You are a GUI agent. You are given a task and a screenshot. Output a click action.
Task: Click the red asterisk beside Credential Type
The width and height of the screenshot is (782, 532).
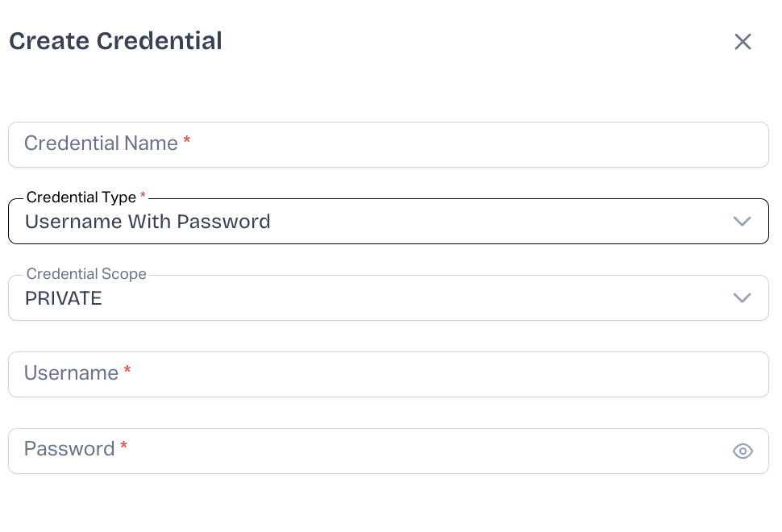pos(144,196)
